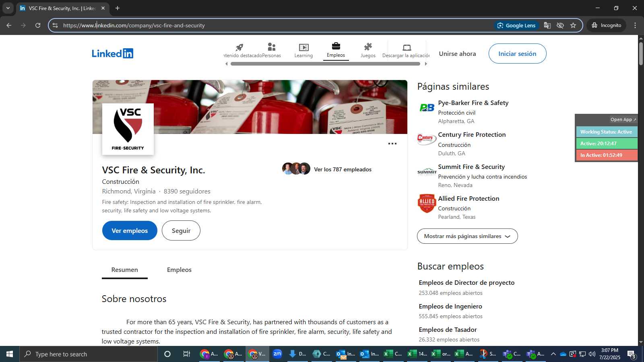
Task: Click the nav horizontal scrollbar
Action: click(x=325, y=64)
